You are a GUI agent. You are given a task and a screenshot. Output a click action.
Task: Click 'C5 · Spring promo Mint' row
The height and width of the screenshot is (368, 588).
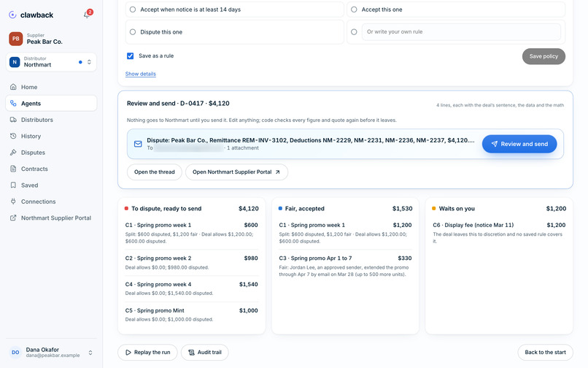click(192, 315)
